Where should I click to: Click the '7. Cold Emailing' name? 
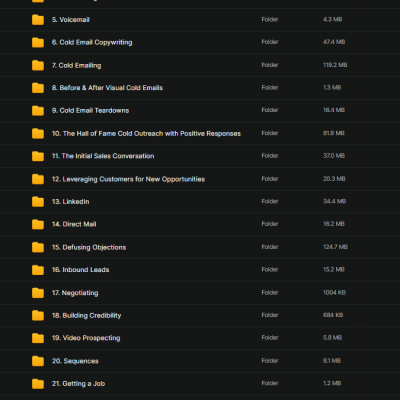(x=76, y=65)
